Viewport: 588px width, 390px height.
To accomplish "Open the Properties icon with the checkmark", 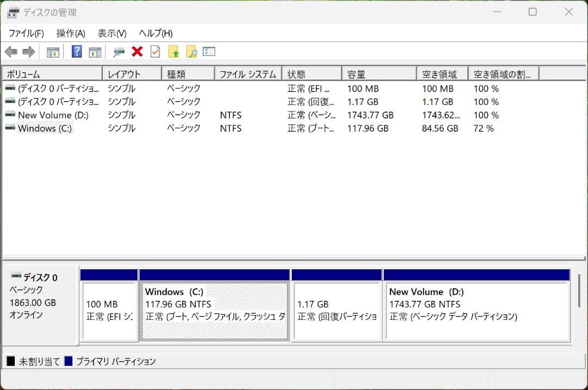I will [155, 52].
